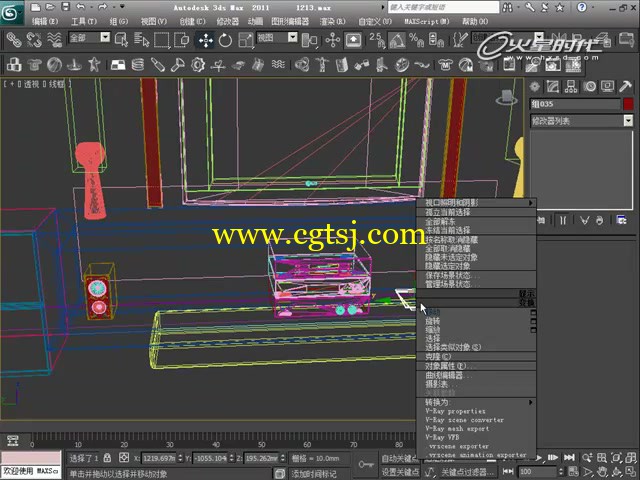
Task: Toggle the 2.5 Snaps Toggle
Action: tap(376, 40)
